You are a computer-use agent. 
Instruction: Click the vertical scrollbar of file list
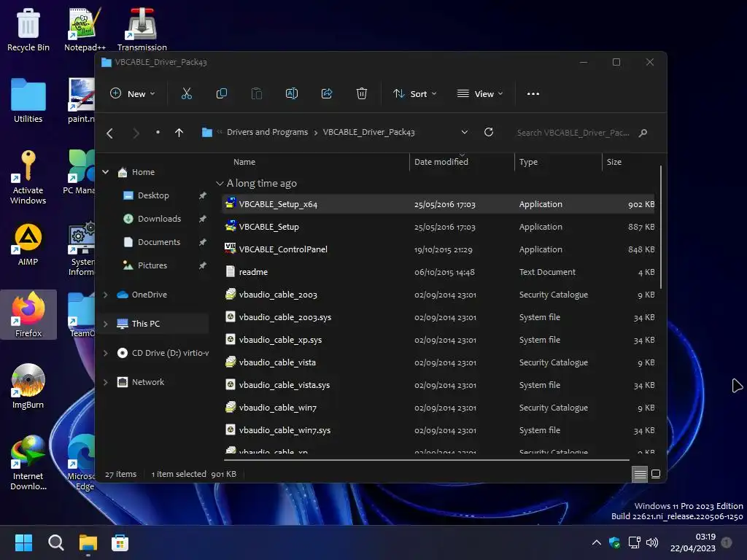[x=661, y=227]
